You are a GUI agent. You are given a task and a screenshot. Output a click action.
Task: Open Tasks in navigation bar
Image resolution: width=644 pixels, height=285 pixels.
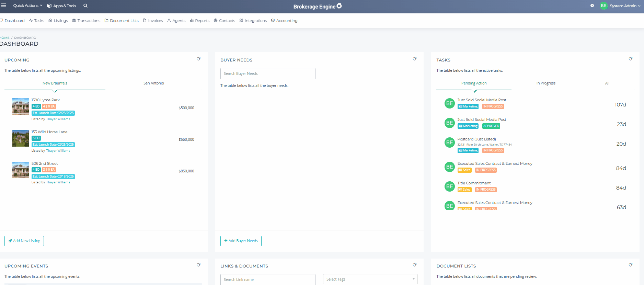tap(37, 21)
